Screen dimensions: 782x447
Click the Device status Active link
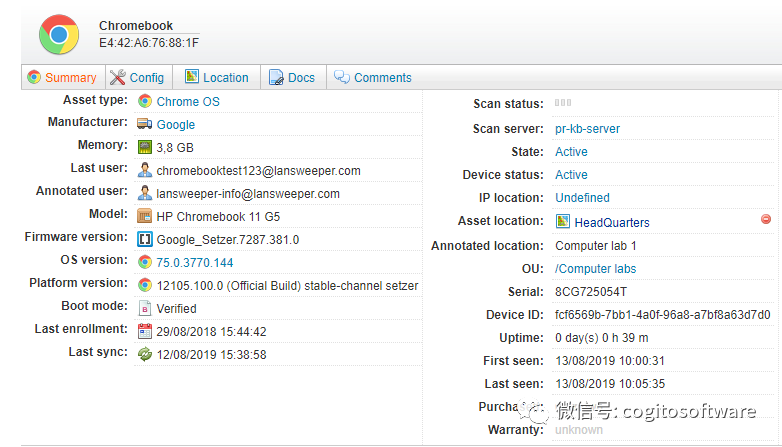tap(571, 175)
